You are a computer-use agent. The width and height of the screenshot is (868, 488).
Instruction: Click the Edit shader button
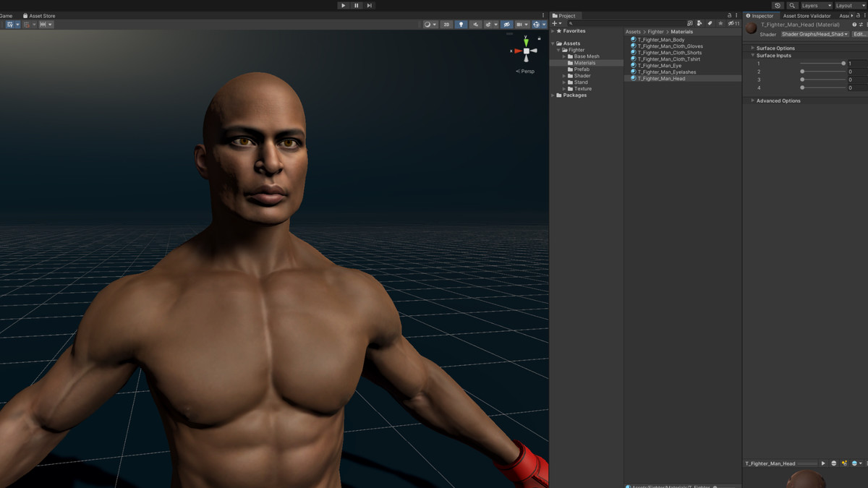tap(859, 34)
